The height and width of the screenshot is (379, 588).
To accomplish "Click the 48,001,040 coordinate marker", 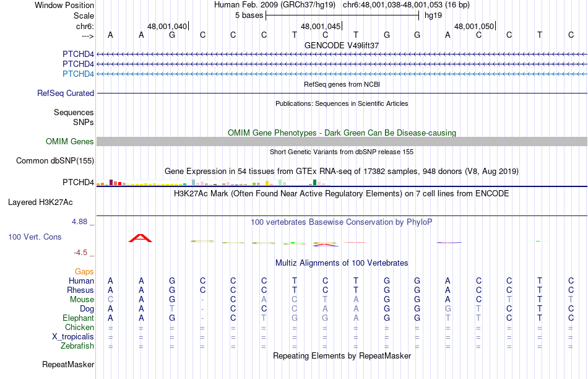I will coord(167,26).
